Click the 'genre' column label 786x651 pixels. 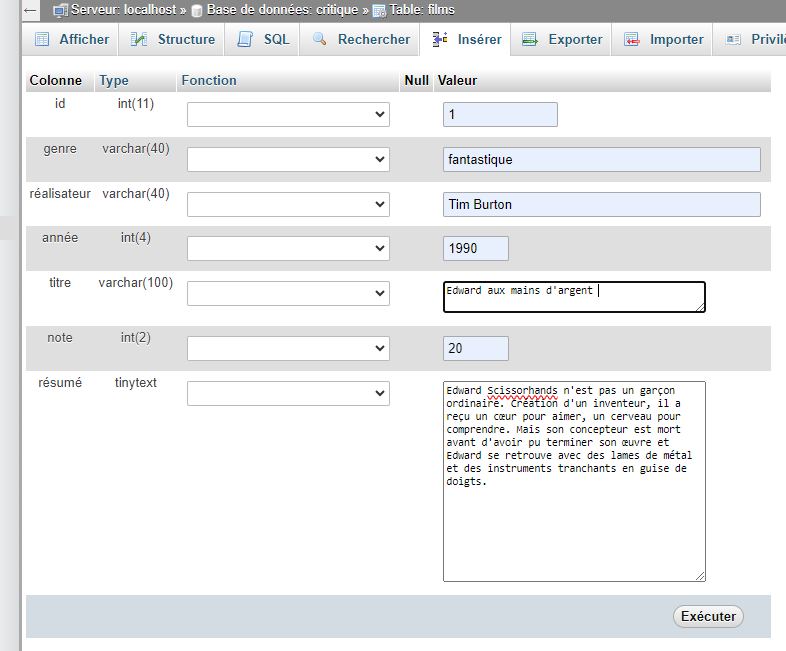(60, 149)
